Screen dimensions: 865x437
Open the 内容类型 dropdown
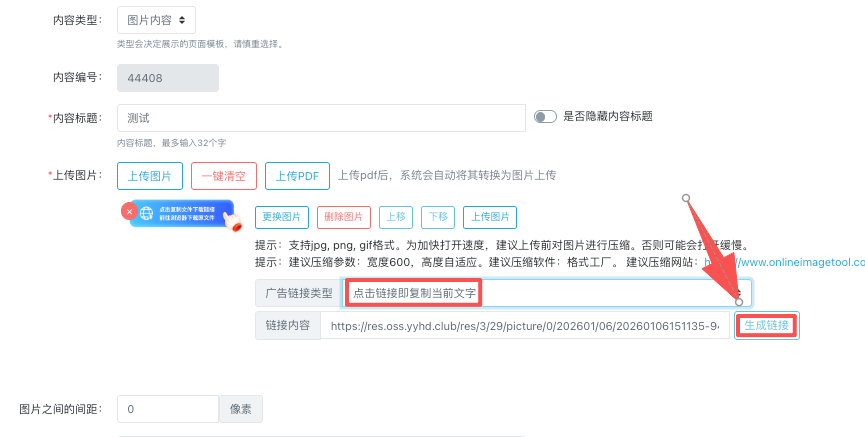pyautogui.click(x=156, y=20)
